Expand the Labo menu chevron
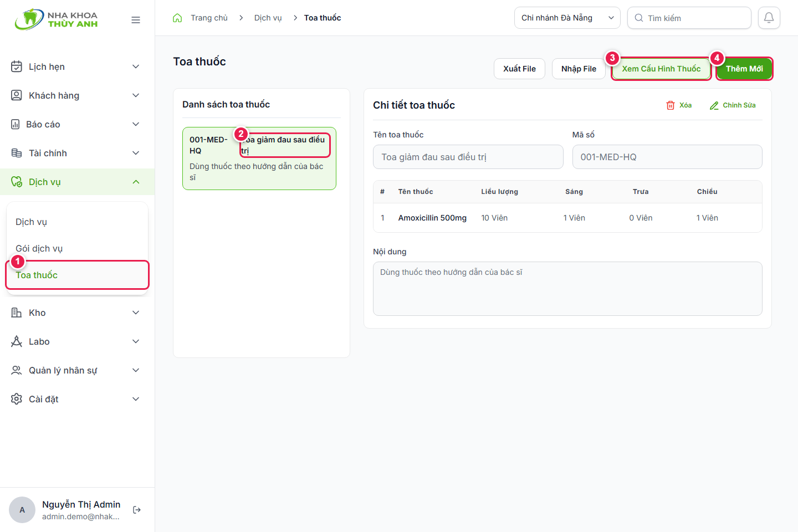 136,341
